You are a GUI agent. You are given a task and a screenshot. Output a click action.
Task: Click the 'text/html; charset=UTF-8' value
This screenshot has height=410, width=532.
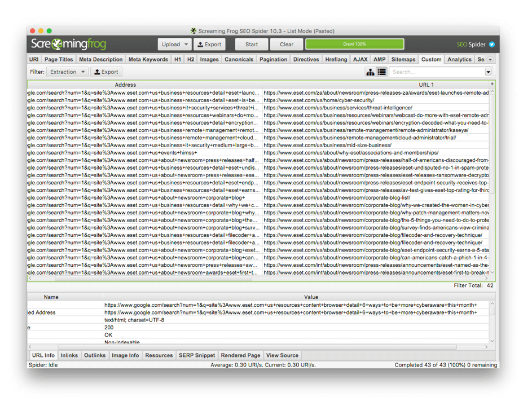click(134, 320)
